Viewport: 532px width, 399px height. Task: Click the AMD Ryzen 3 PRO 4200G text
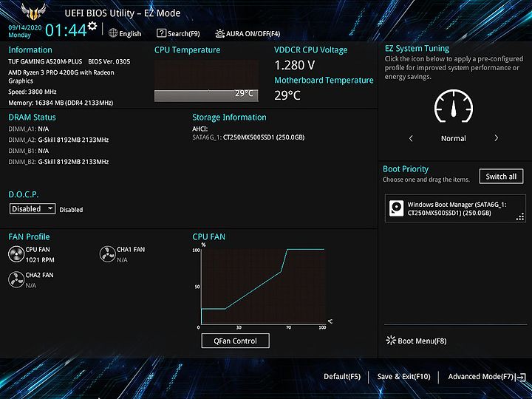pyautogui.click(x=61, y=77)
